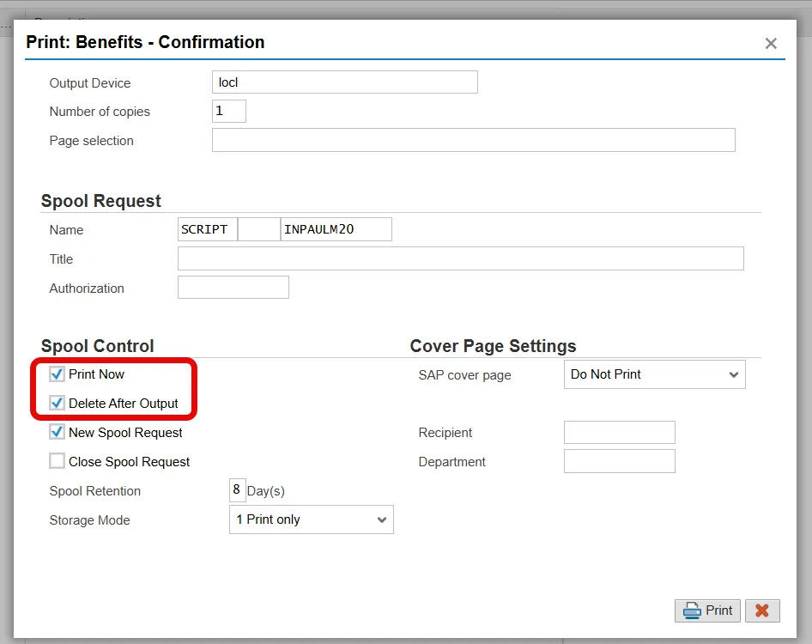Image resolution: width=812 pixels, height=644 pixels.
Task: Toggle the Delete After Output checkbox
Action: point(58,404)
